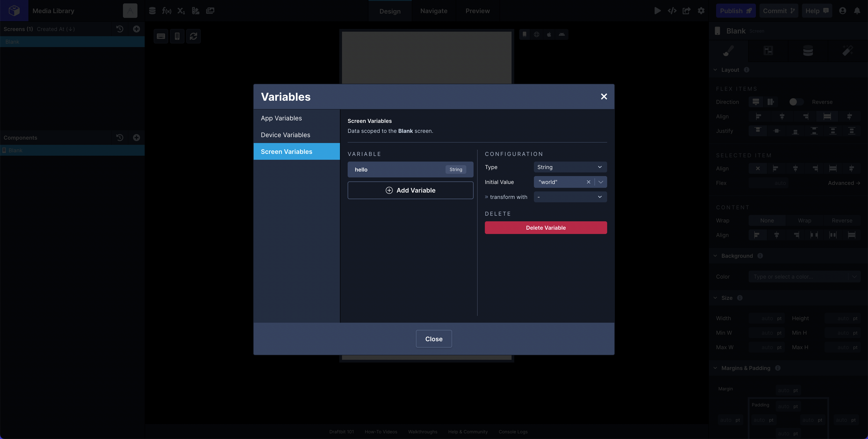Select the hello variable row

point(410,169)
